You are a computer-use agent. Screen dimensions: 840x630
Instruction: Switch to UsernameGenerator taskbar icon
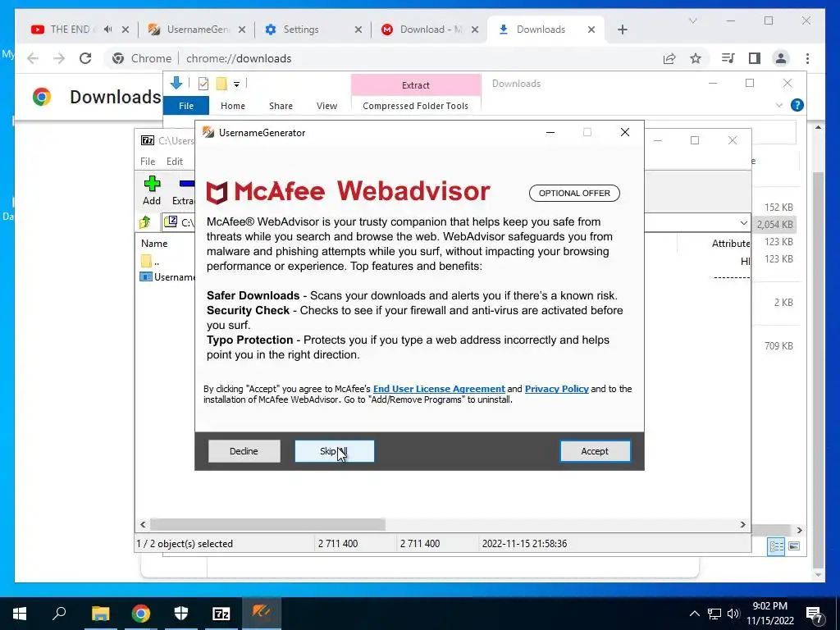tap(262, 614)
